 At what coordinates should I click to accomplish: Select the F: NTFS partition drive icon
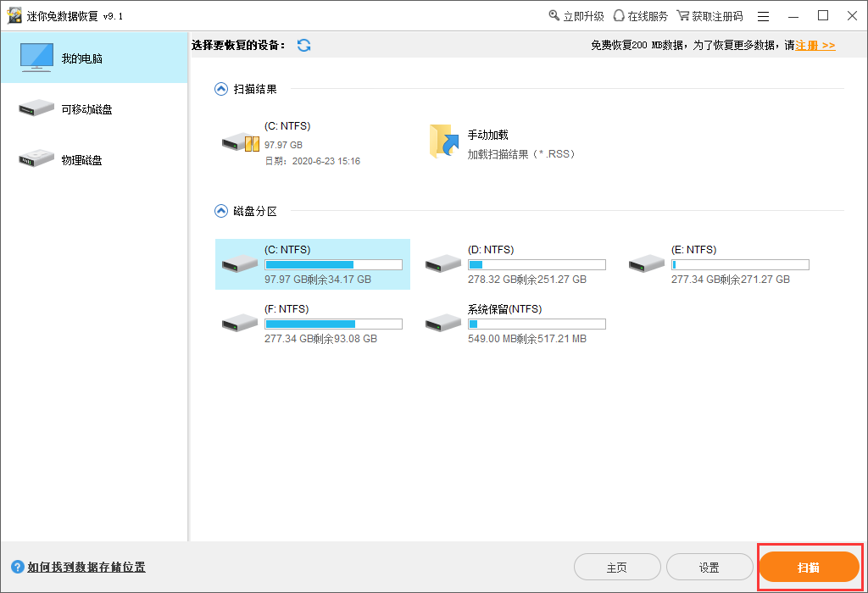pos(240,323)
